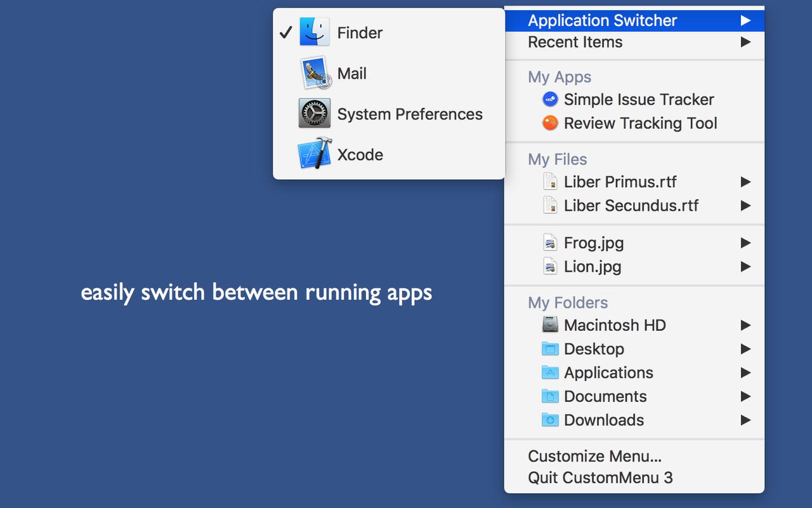Open the Recent Items menu item
Image resolution: width=812 pixels, height=508 pixels.
click(x=634, y=42)
